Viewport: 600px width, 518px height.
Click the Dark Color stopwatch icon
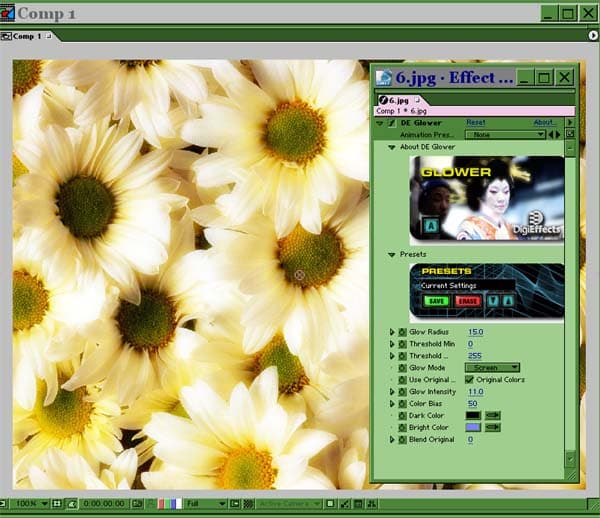(x=402, y=415)
